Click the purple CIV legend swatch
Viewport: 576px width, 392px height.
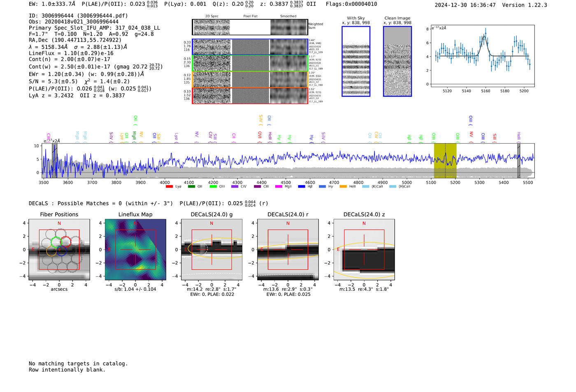coord(235,187)
